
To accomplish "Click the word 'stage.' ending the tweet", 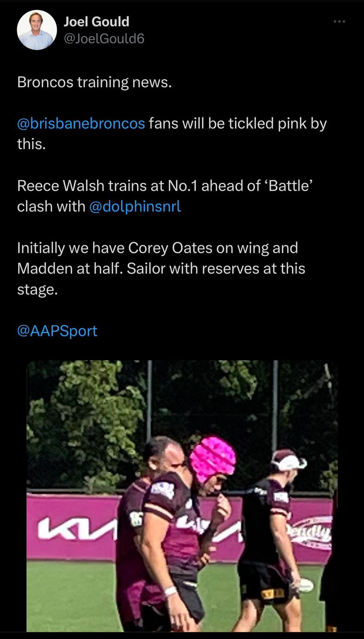I will [x=37, y=290].
